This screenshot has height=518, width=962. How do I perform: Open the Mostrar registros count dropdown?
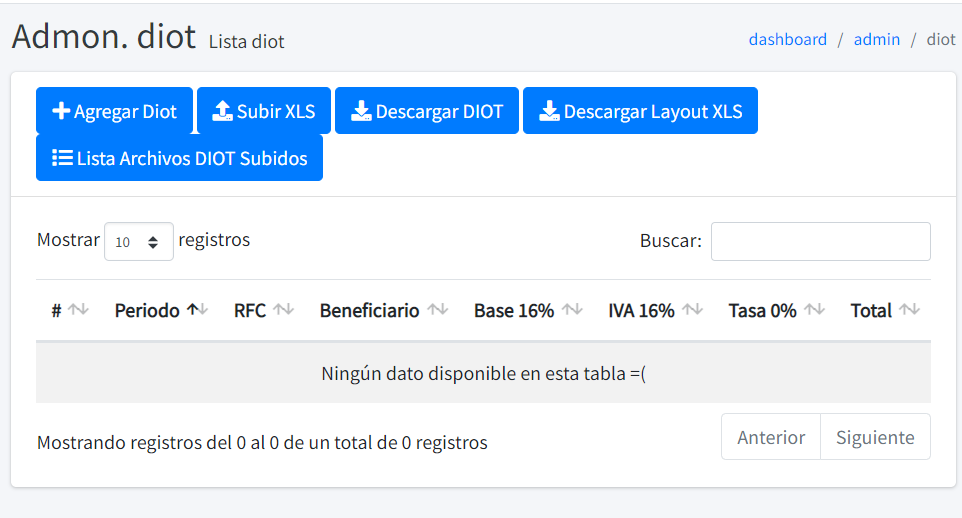tap(139, 241)
